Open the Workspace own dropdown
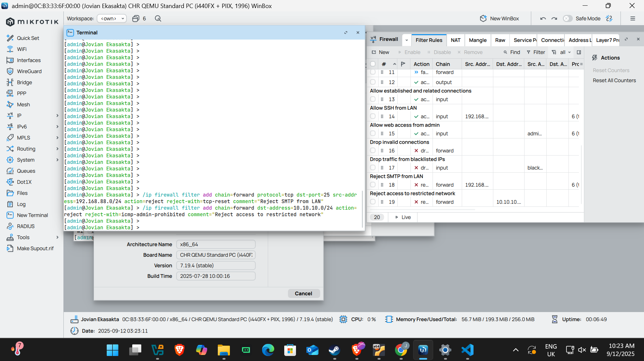 click(112, 18)
